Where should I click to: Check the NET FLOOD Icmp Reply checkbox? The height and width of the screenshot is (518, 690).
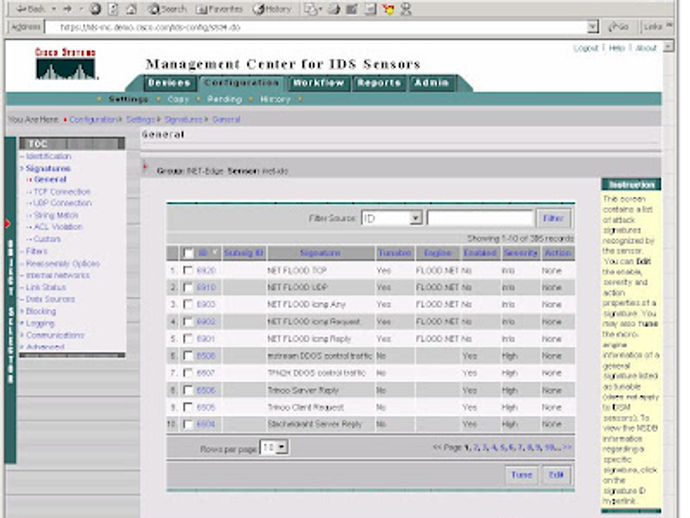[188, 338]
